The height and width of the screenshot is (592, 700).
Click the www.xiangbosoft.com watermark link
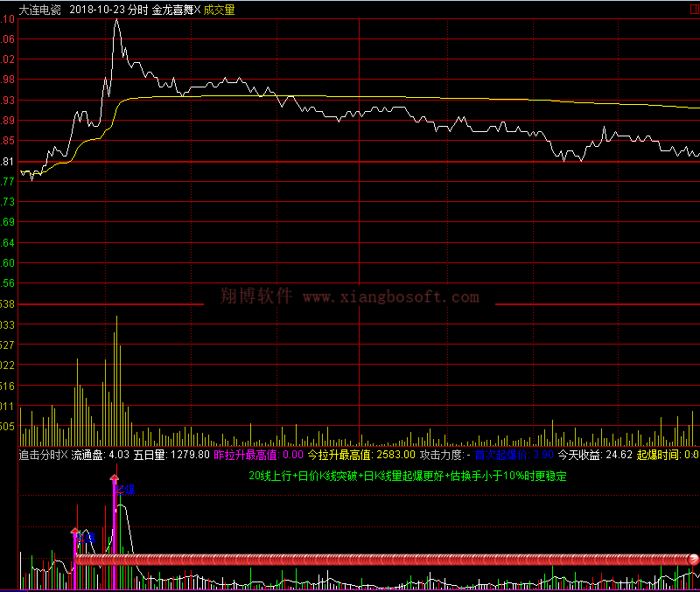click(x=391, y=297)
